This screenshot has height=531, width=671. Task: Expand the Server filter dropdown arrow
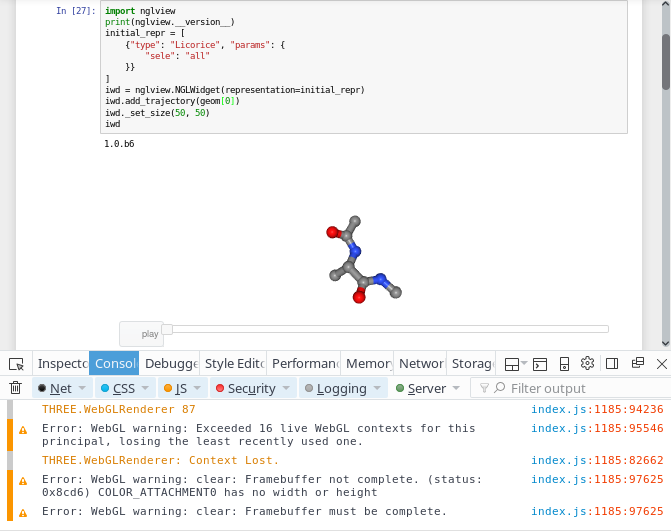(456, 388)
